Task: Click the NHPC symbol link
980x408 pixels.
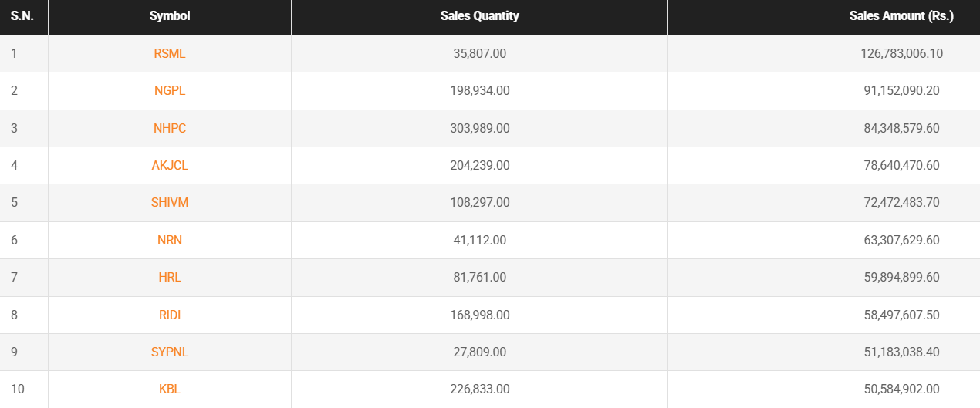Action: [170, 128]
